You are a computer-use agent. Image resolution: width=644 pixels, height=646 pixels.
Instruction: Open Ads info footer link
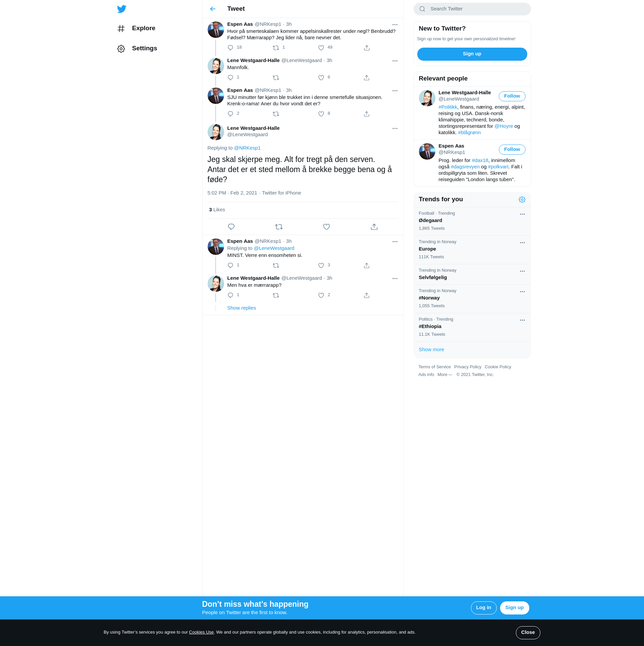pyautogui.click(x=426, y=375)
